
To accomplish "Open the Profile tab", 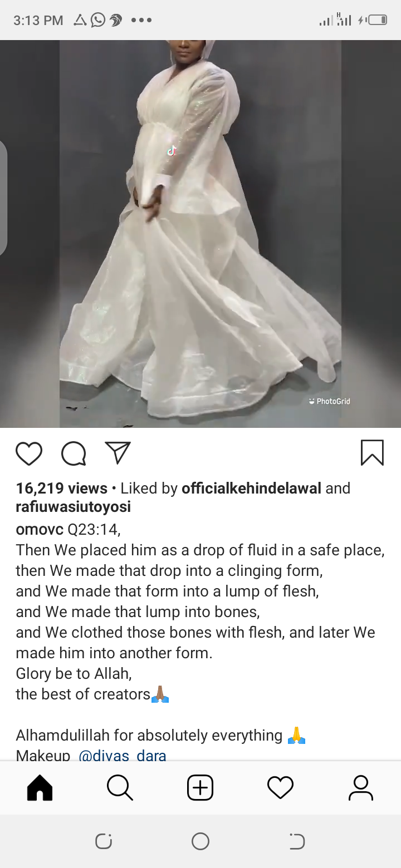I will pyautogui.click(x=361, y=788).
